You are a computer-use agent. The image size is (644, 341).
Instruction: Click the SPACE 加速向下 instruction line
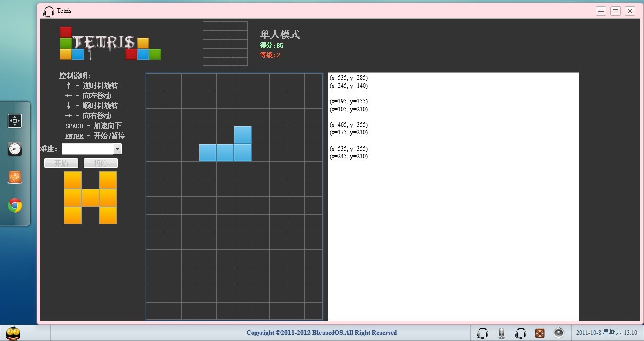tap(94, 126)
